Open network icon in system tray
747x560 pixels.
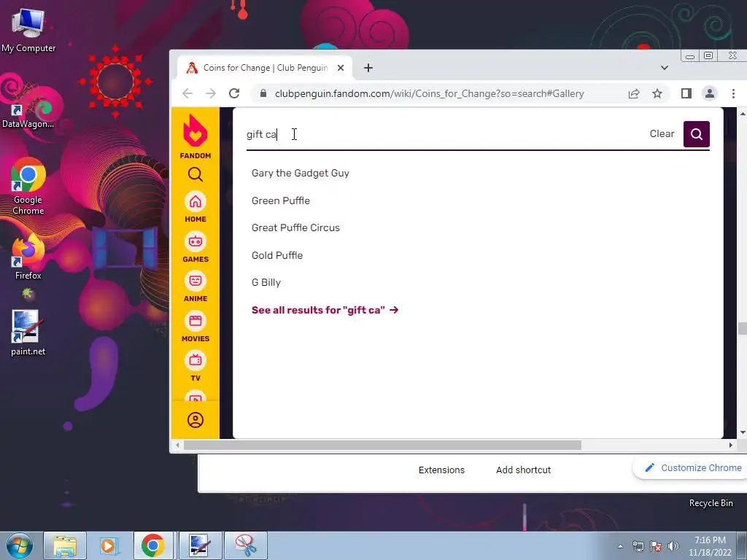coord(638,546)
